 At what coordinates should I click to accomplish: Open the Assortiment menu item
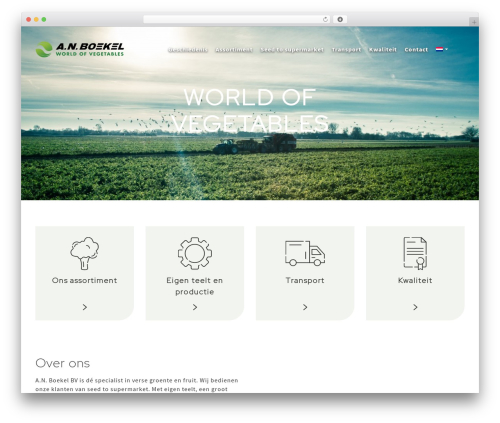(x=234, y=50)
